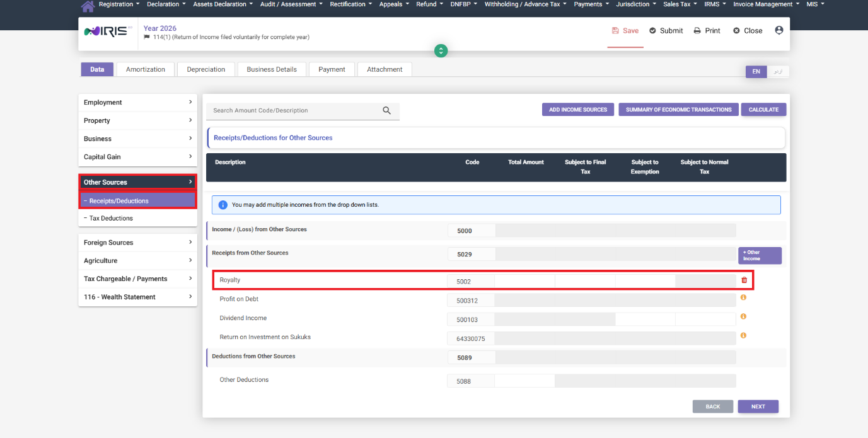Switch to the Data tab

97,69
